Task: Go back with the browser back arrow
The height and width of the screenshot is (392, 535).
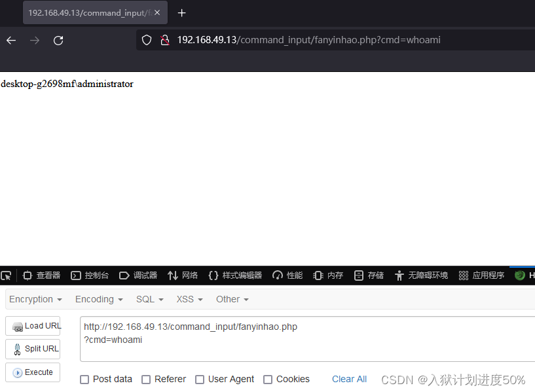Action: point(11,41)
